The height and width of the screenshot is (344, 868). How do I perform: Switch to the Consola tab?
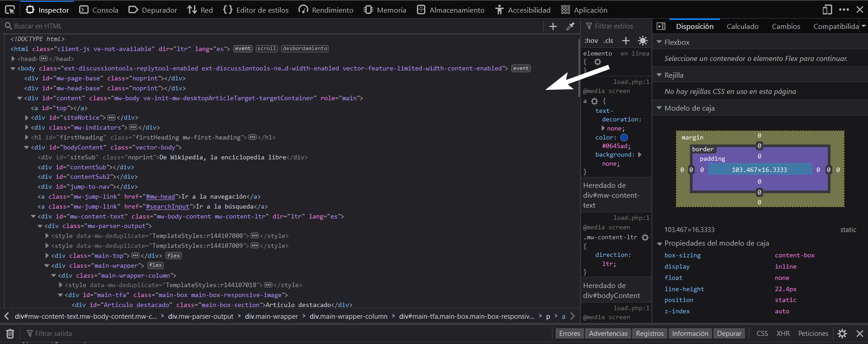click(x=99, y=10)
